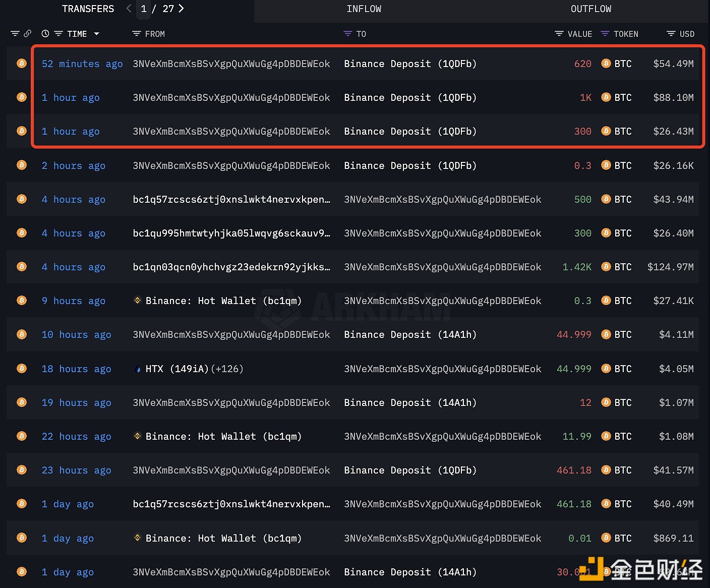The width and height of the screenshot is (710, 588).
Task: Open HTX (149iA) sender entity
Action: click(x=177, y=369)
